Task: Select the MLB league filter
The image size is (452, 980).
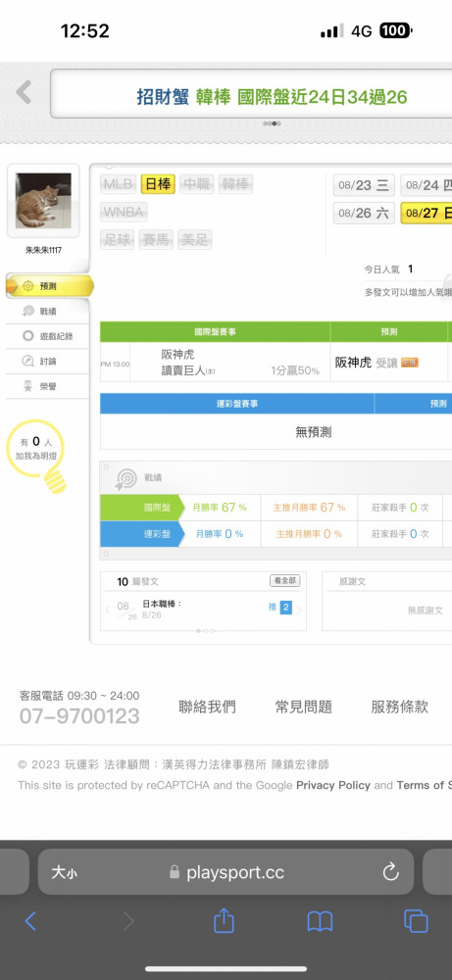Action: pos(119,184)
